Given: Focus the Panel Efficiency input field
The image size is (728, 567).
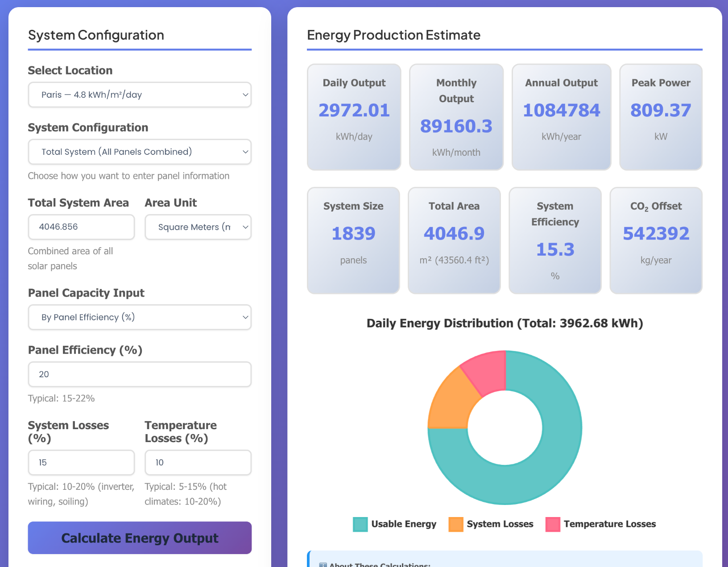Looking at the screenshot, I should click(140, 374).
